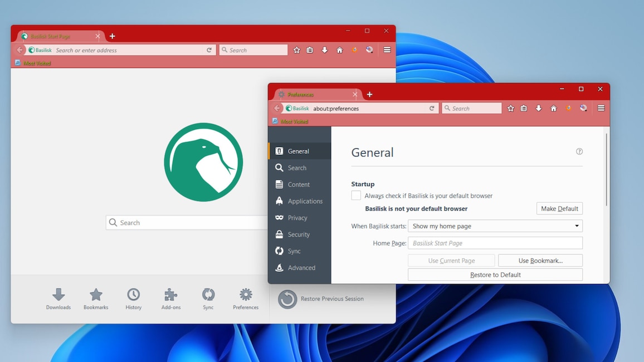The image size is (644, 362).
Task: Select General preferences category
Action: tap(299, 151)
